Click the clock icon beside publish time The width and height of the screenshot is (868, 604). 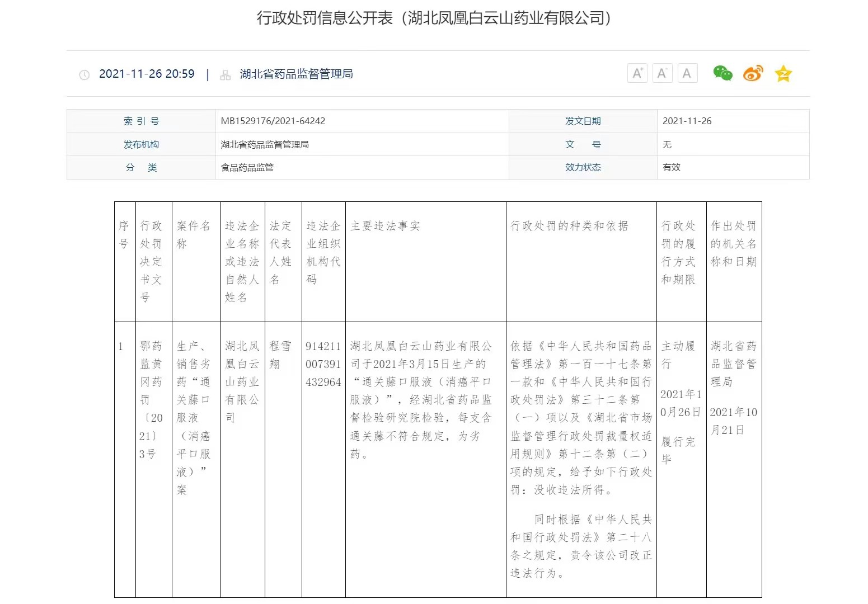[85, 75]
